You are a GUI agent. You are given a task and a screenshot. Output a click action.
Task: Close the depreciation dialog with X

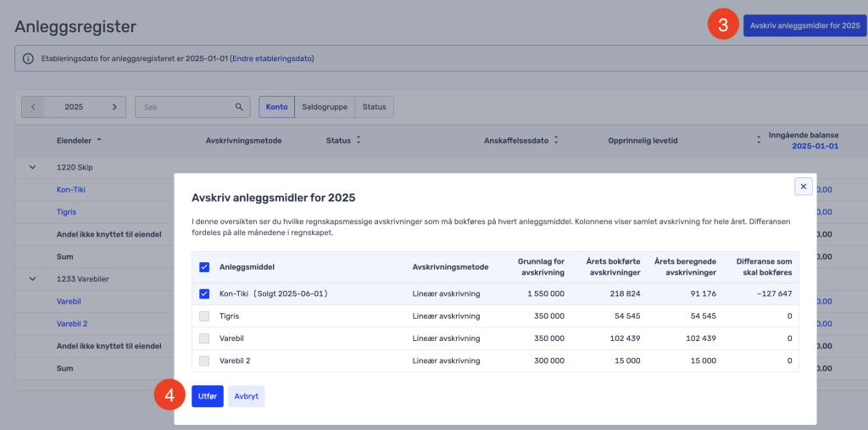(804, 186)
